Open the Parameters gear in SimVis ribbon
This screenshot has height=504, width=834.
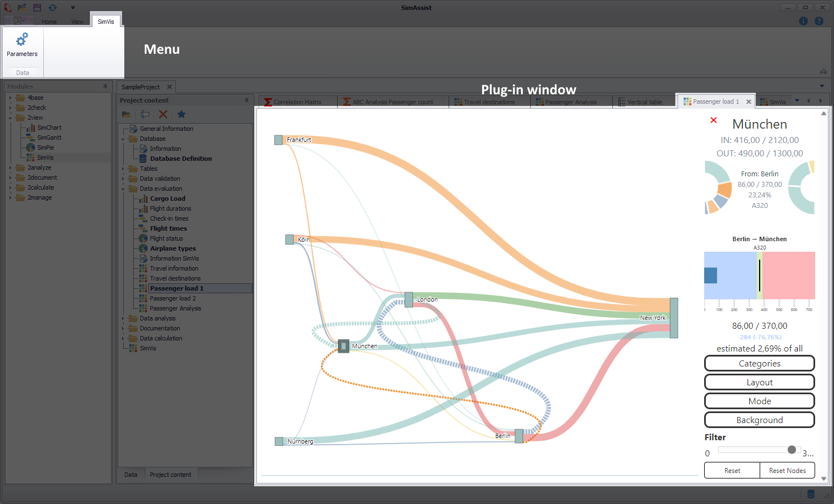(x=22, y=44)
